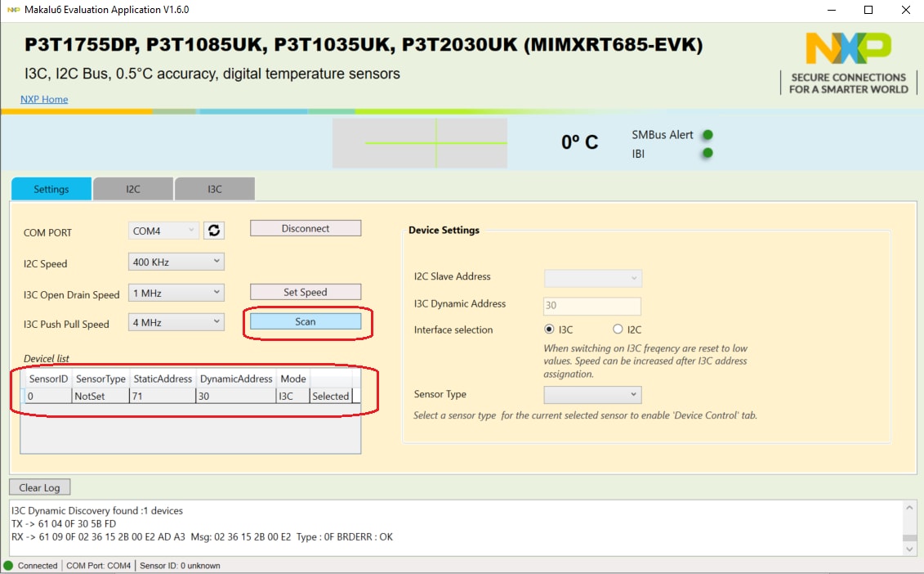This screenshot has height=574, width=924.
Task: Select the I2C interface radio button
Action: (x=618, y=330)
